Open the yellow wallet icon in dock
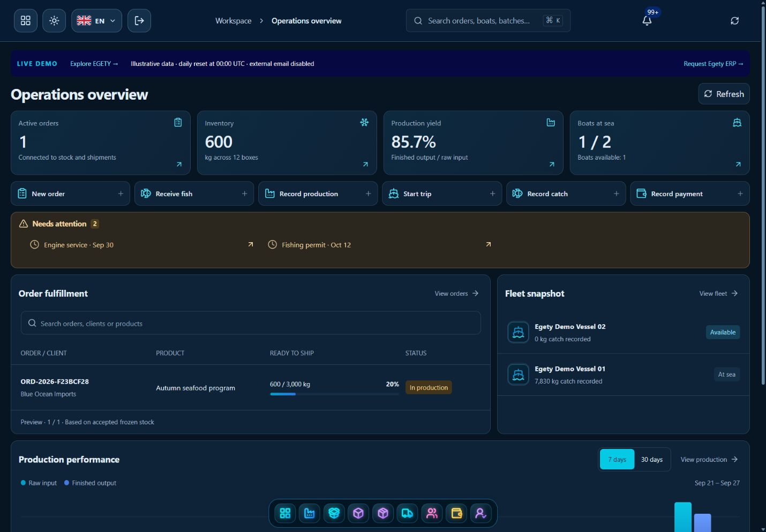Screen dimensions: 766x532 tap(456, 513)
